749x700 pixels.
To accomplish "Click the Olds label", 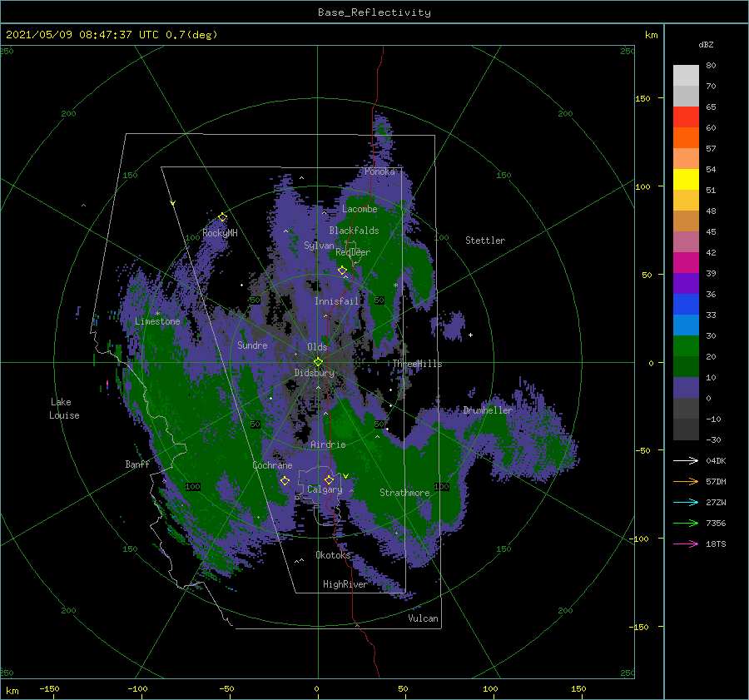I will (x=317, y=347).
